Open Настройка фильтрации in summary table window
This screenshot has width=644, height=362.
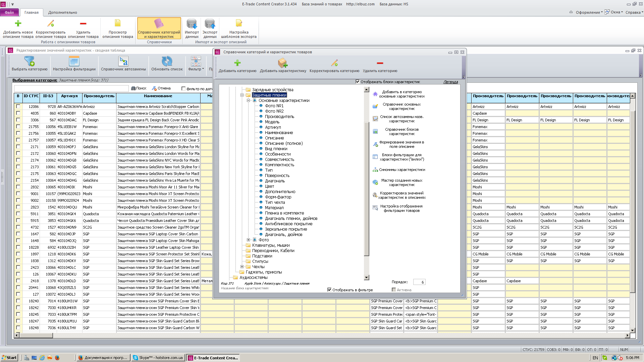coord(74,64)
